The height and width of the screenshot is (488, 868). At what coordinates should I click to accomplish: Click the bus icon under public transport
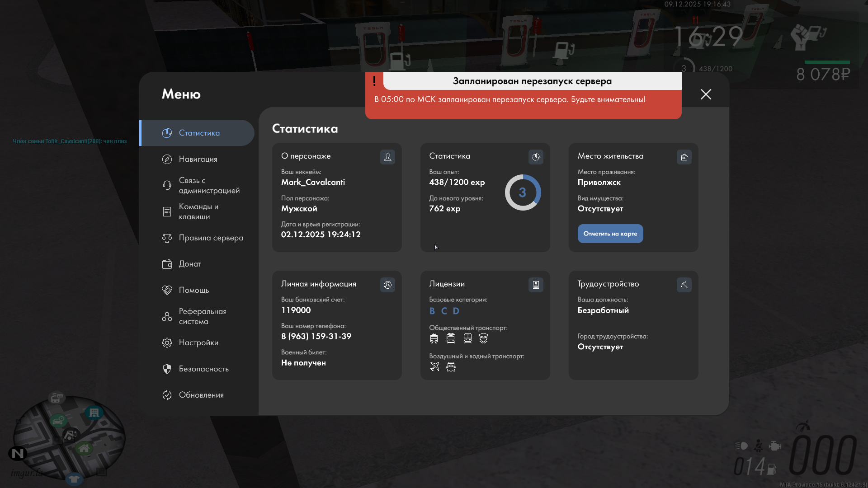(434, 338)
